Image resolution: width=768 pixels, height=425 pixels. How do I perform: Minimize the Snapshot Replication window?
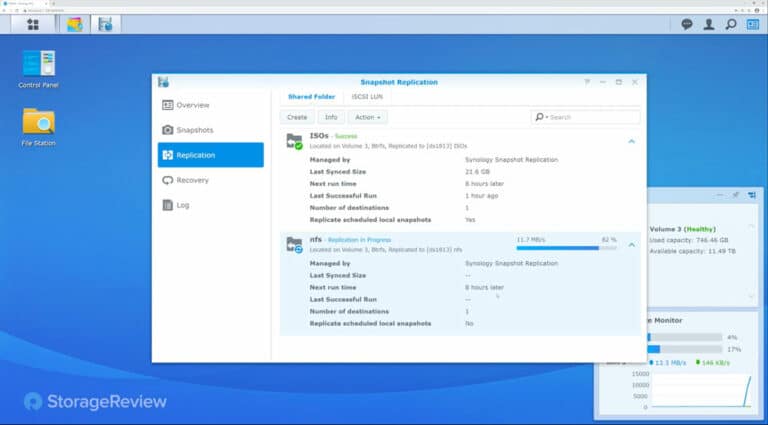603,82
